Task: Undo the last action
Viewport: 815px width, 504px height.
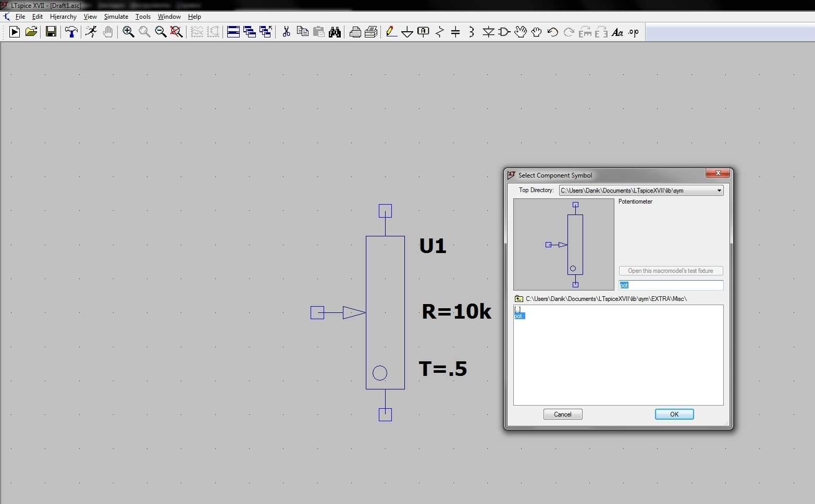Action: point(553,32)
